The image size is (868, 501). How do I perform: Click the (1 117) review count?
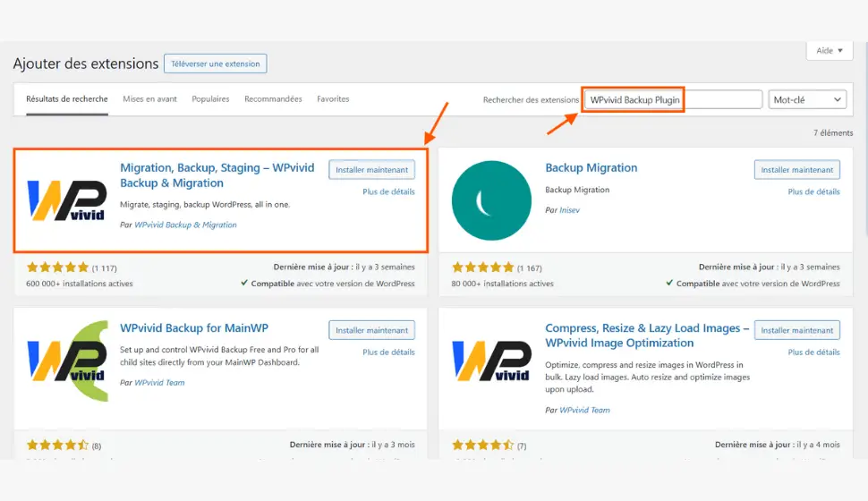104,268
